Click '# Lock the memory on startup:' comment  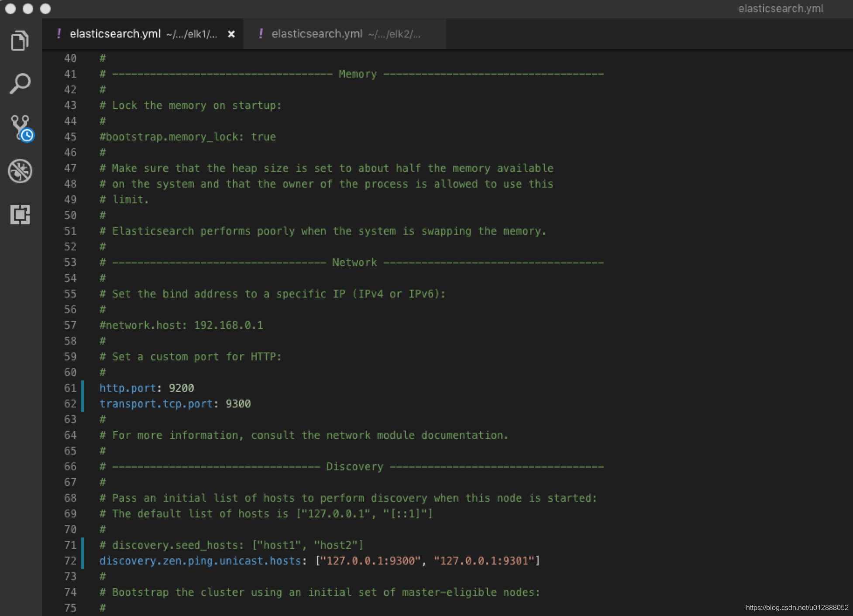191,105
